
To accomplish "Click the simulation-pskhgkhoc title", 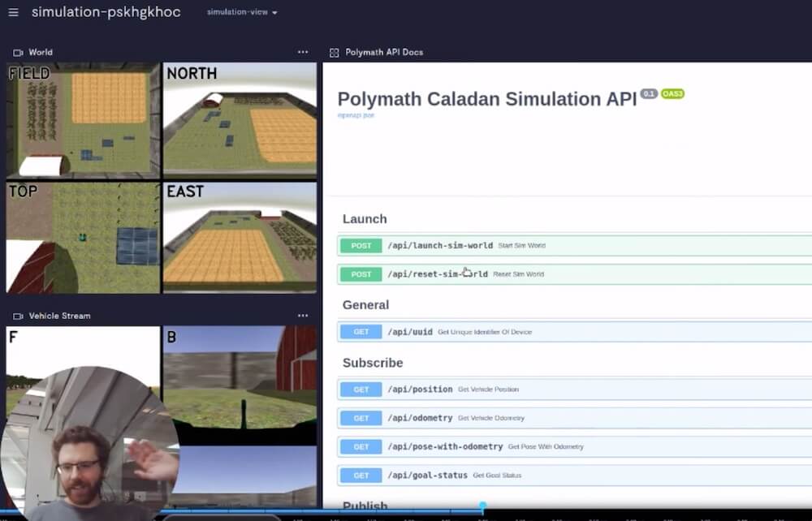I will coord(106,12).
